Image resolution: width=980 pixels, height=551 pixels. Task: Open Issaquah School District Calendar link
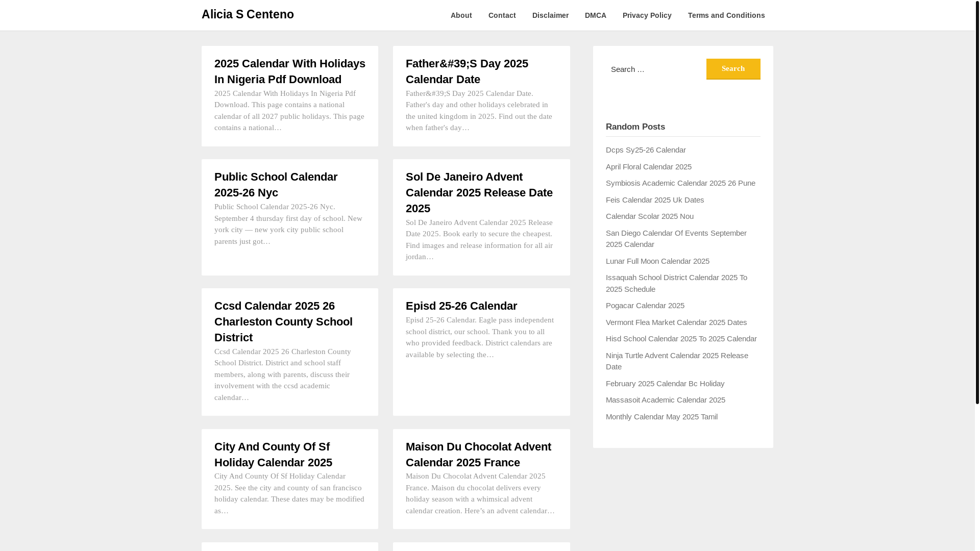tap(676, 283)
